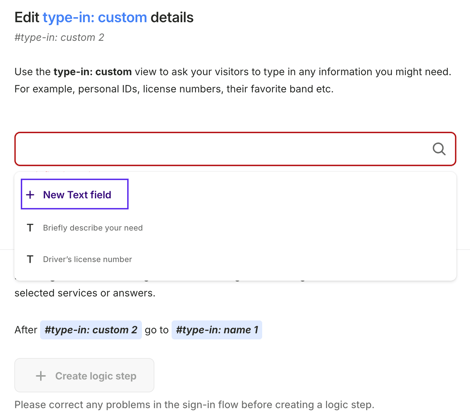Screen dimensions: 470x416
Task: Click the plus icon beside New Text field
Action: click(x=30, y=195)
